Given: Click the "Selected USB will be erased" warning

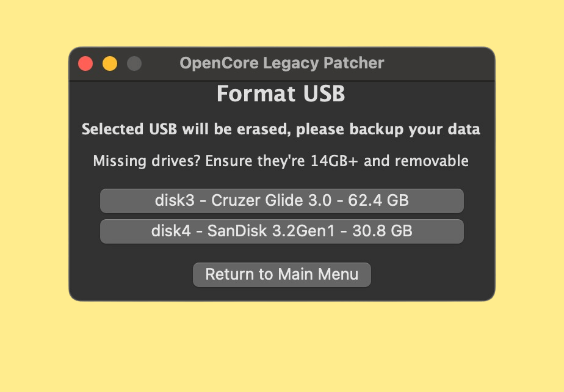Looking at the screenshot, I should (281, 129).
